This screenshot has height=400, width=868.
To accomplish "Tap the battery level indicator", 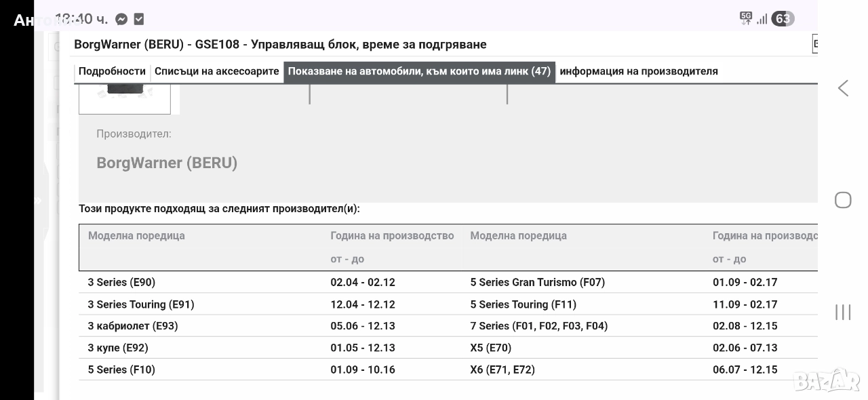I will (783, 18).
